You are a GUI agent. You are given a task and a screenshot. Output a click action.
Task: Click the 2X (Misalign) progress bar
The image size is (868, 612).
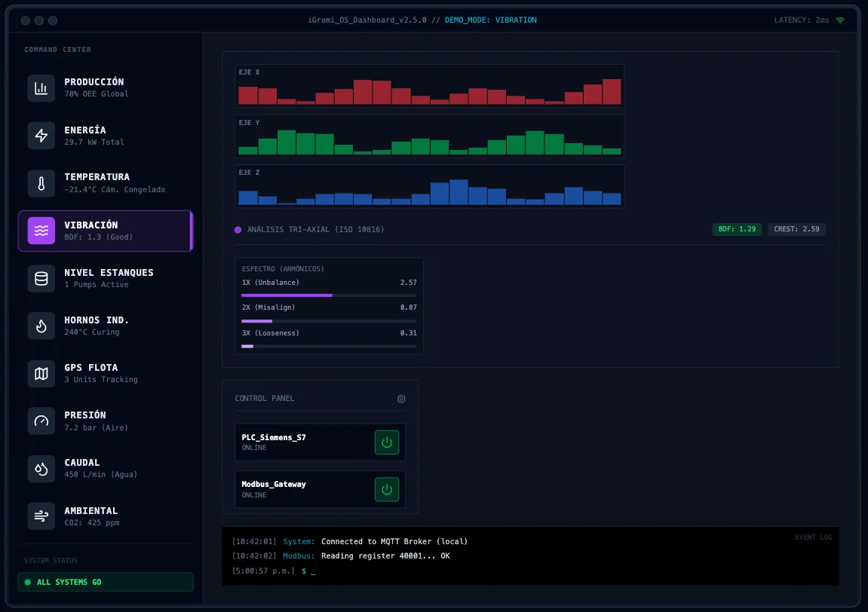coord(329,321)
